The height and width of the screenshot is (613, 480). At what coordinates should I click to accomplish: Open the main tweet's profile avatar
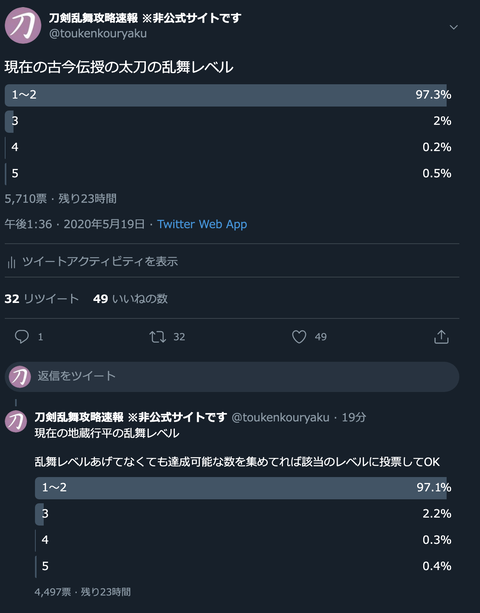point(23,25)
